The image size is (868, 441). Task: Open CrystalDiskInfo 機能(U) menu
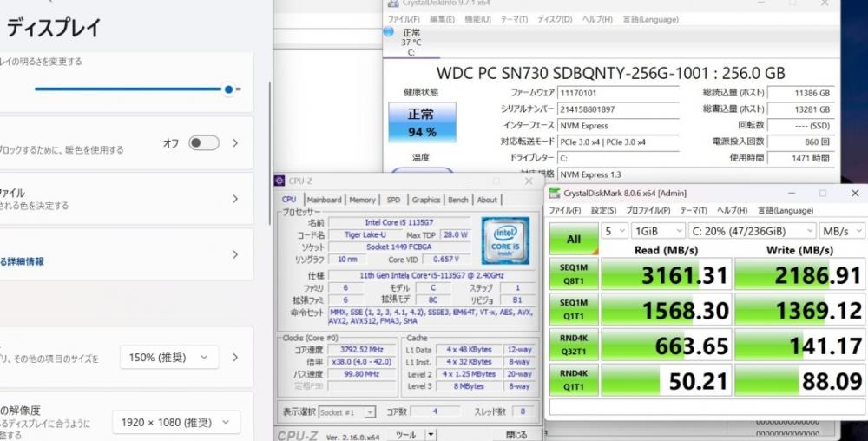pyautogui.click(x=477, y=19)
